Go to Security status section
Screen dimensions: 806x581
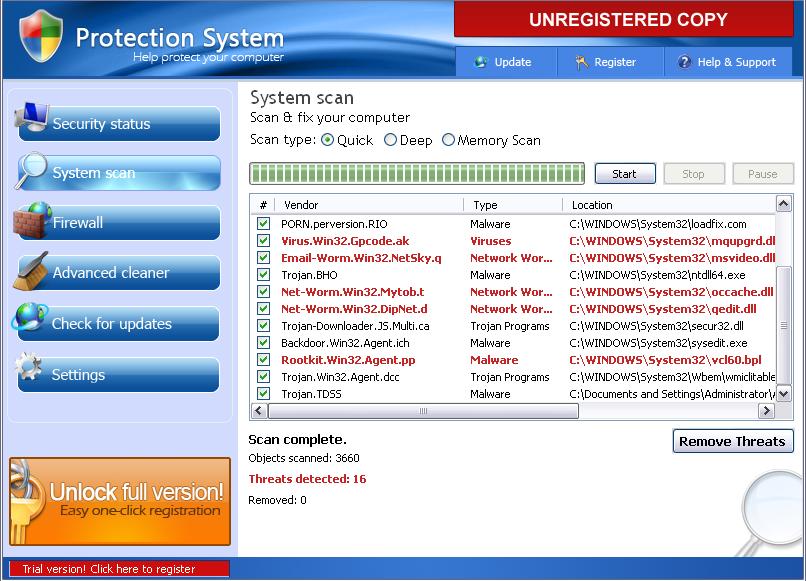pyautogui.click(x=119, y=123)
